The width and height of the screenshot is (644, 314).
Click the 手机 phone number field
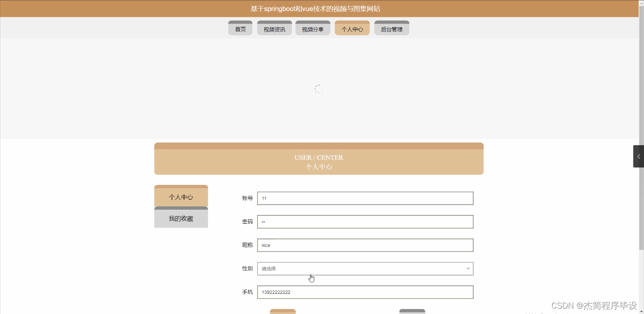[x=365, y=292]
